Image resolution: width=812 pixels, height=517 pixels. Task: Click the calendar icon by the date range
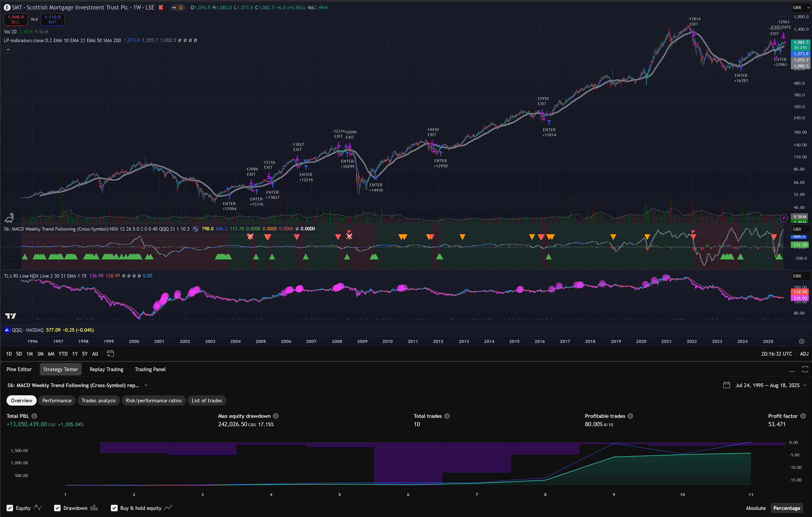(727, 385)
